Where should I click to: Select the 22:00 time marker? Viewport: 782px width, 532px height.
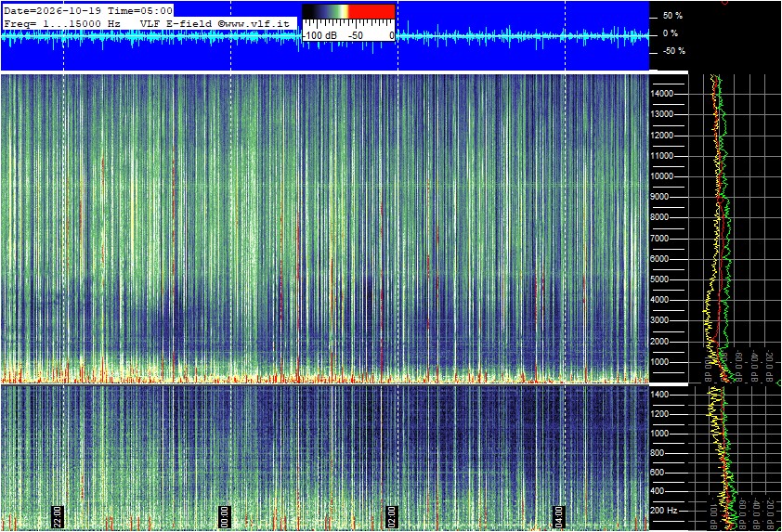tap(58, 516)
